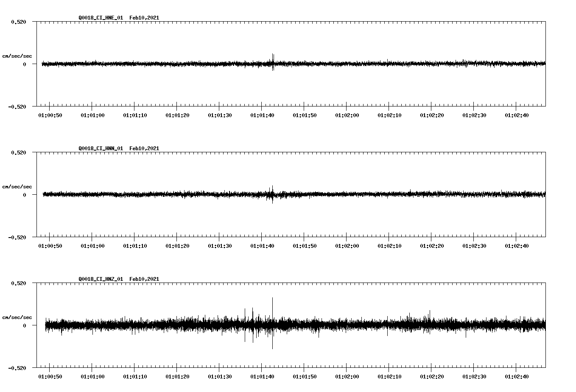576x392 pixels.
Task: Click the Feb10,2021 date label on top plot
Action: [144, 18]
